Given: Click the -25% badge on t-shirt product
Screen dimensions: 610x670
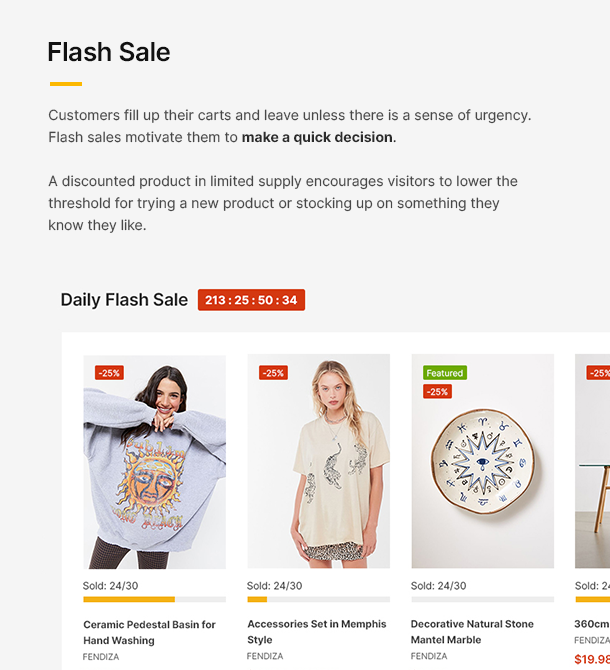Looking at the screenshot, I should coord(273,373).
